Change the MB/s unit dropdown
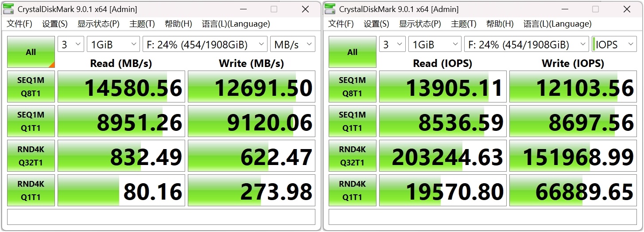 [293, 44]
